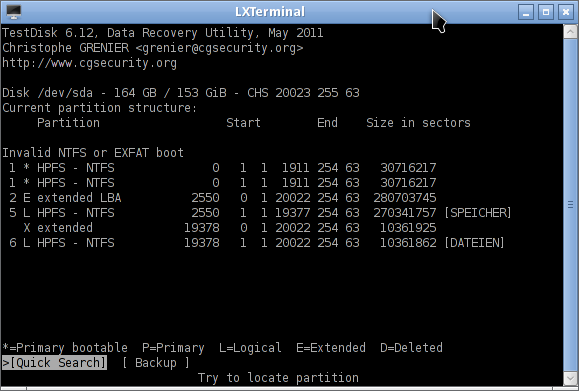Click the 'Try to locate partition' hint
Screen dimensions: 579x391
tap(278, 377)
